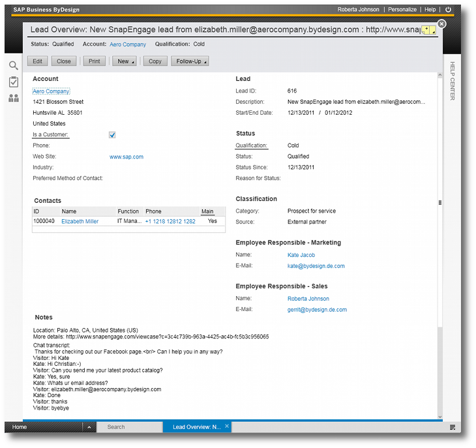Click the Lead Overview title text
The image size is (476, 448).
pos(225,29)
